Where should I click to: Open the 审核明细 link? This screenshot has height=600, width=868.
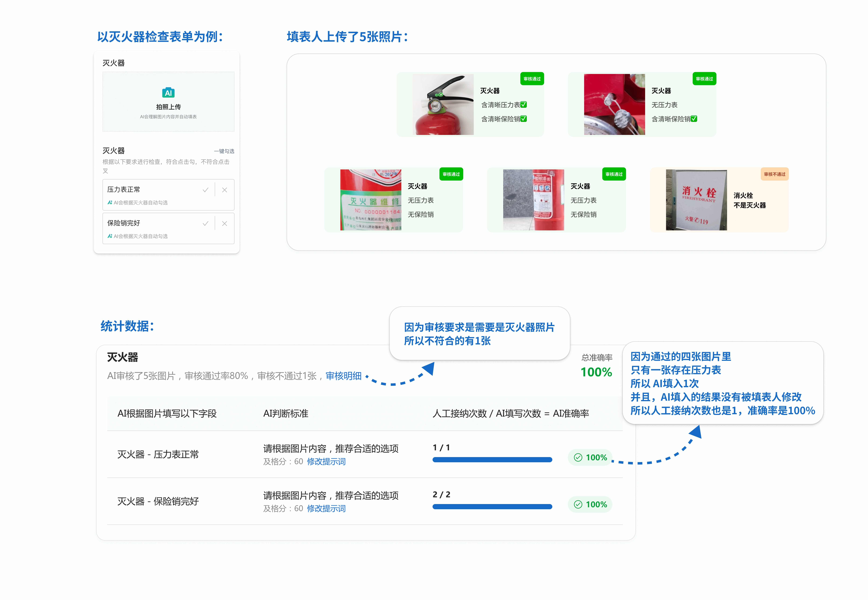[x=343, y=376]
